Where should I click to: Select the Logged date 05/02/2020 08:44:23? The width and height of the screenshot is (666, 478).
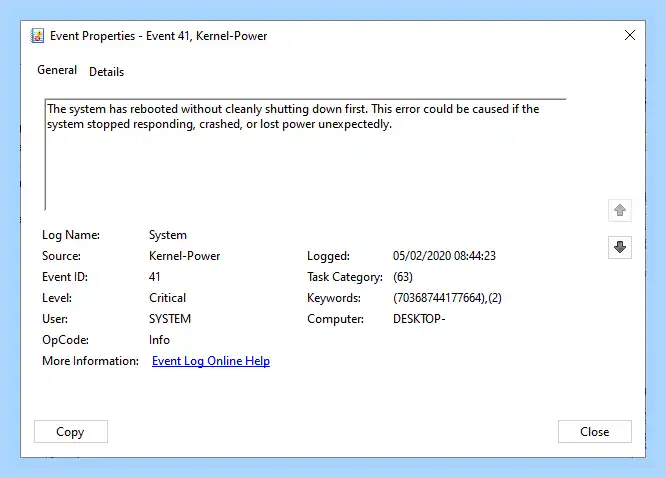point(444,256)
